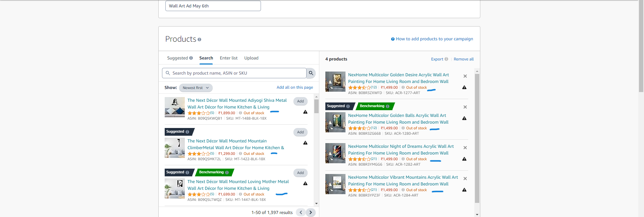Add the Adiyogi Shiva Metal Wall Art
Image resolution: width=644 pixels, height=217 pixels.
coord(301,101)
